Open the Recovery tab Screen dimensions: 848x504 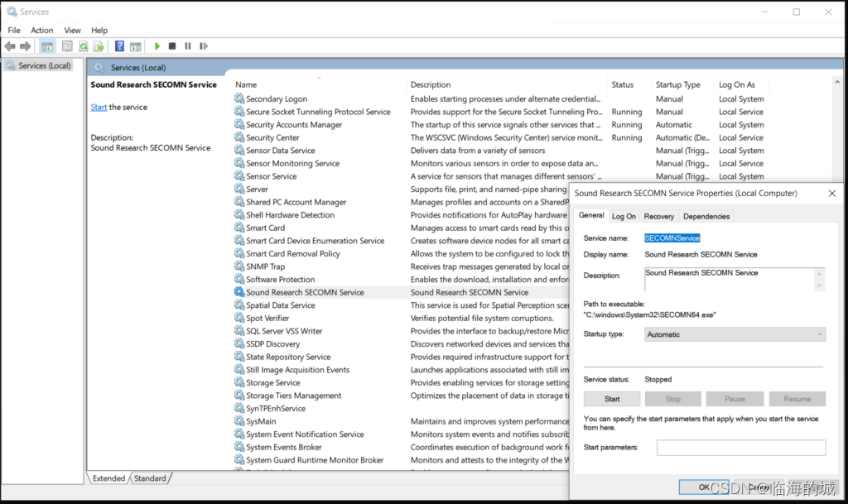[658, 216]
